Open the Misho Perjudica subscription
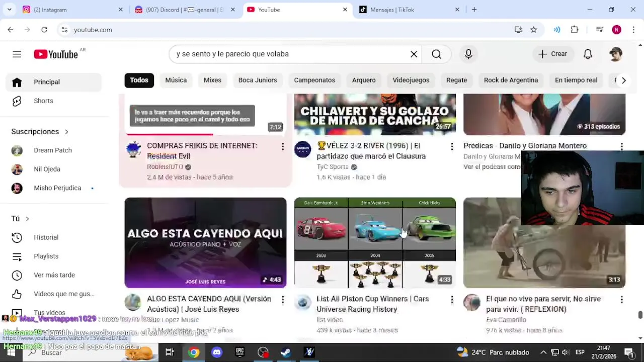This screenshot has width=644, height=362. point(54,188)
